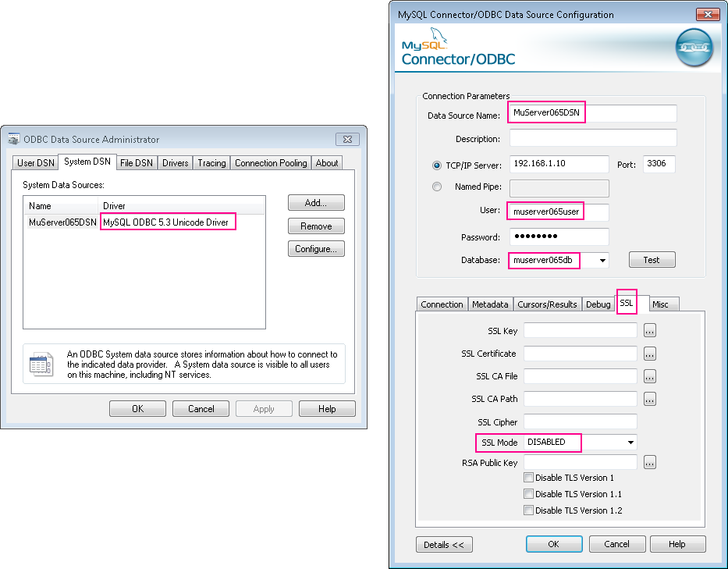This screenshot has width=728, height=569.
Task: Browse for SSL CA Path
Action: [x=649, y=399]
